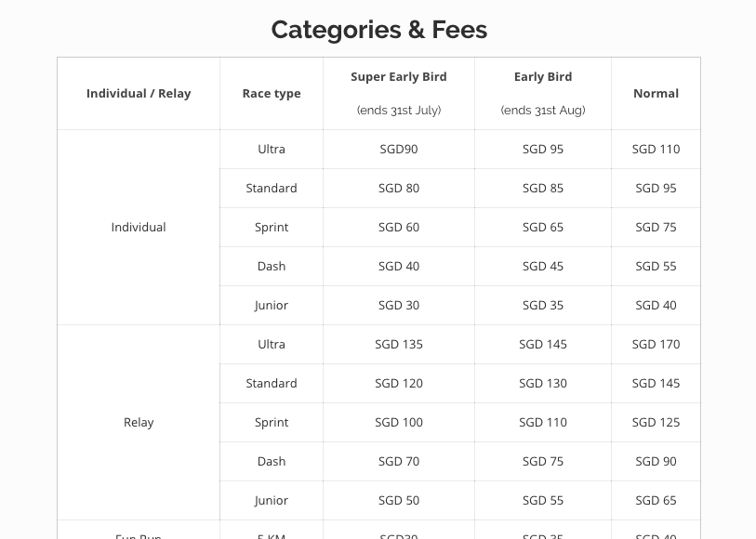The width and height of the screenshot is (756, 539).
Task: Select SGD 55 Individual Dash normal price
Action: (656, 266)
